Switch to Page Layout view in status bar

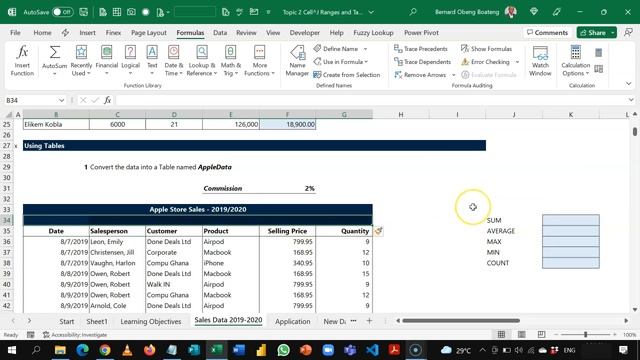click(521, 334)
